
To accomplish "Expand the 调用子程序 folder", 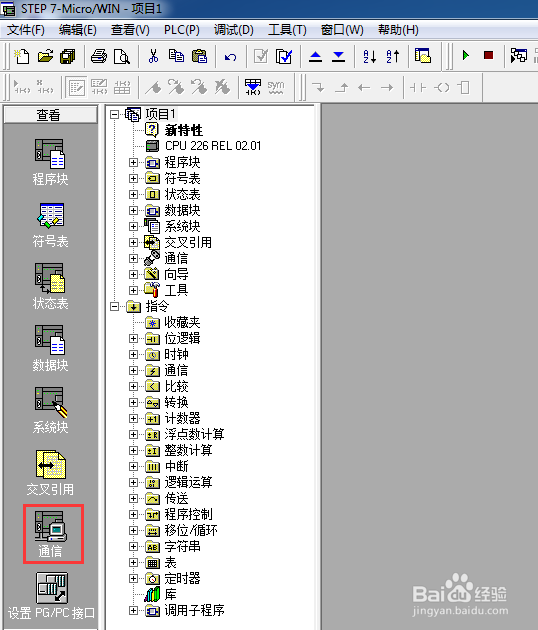I will [133, 610].
